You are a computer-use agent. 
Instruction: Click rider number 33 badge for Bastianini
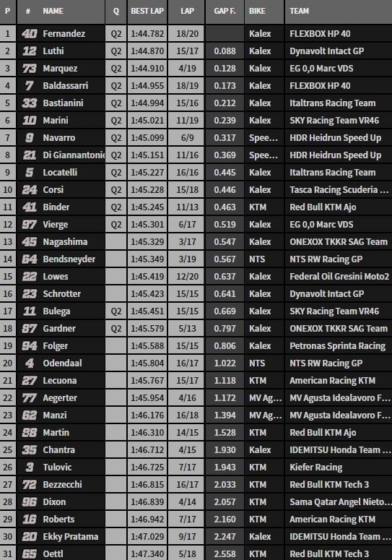tap(30, 103)
